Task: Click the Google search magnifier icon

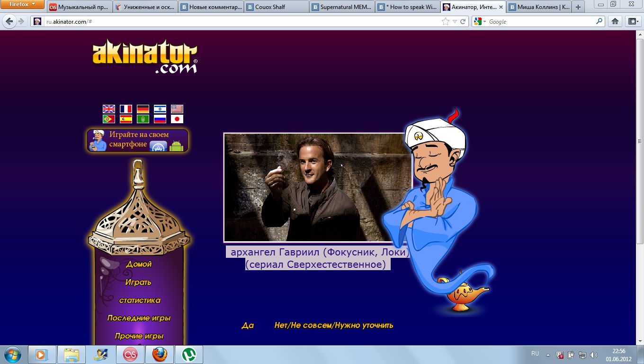Action: point(599,21)
